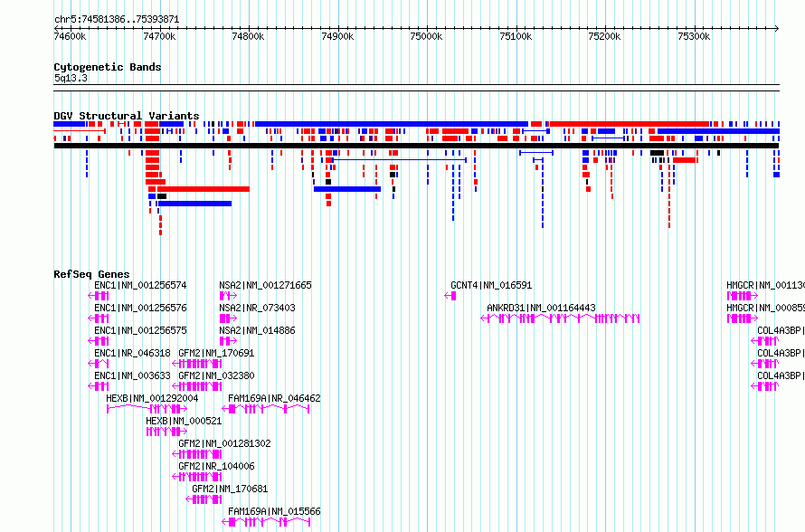Viewport: 805px width, 532px height.
Task: Select the 5q13.3 band label
Action: [x=71, y=78]
